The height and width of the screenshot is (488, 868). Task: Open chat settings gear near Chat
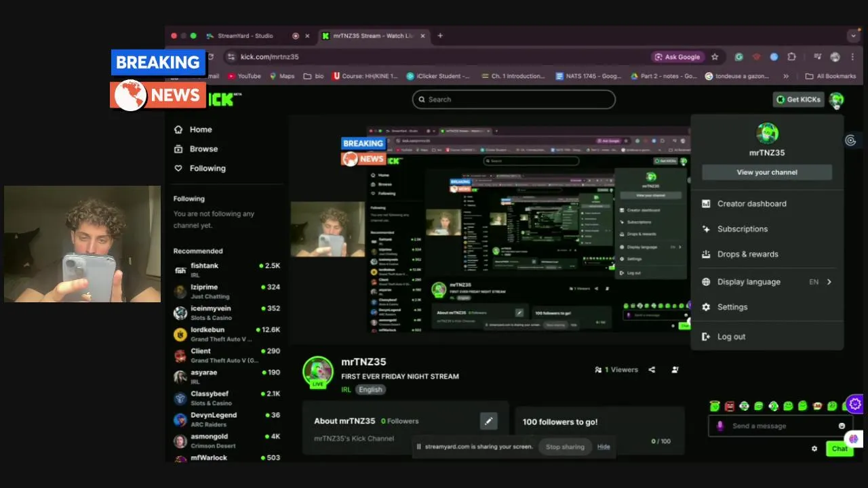tap(814, 449)
